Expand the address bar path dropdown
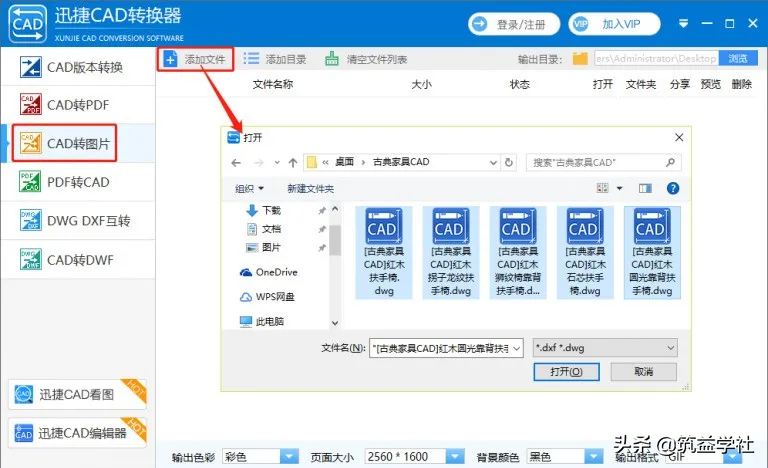Image resolution: width=768 pixels, height=468 pixels. click(493, 162)
